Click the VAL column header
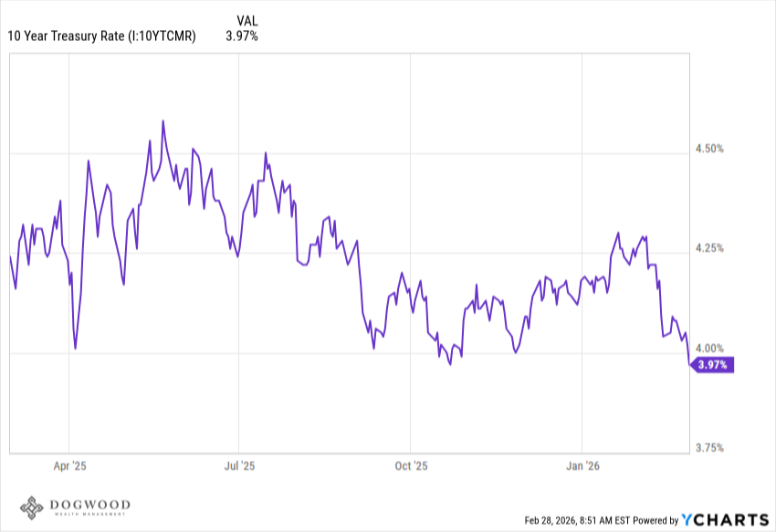Screen dimensions: 776x532 click(x=246, y=20)
